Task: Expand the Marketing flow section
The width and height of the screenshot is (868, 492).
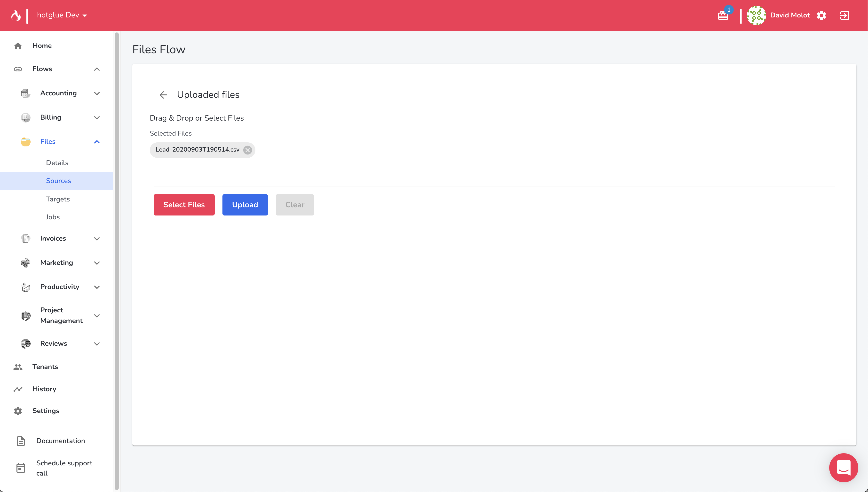Action: (97, 263)
